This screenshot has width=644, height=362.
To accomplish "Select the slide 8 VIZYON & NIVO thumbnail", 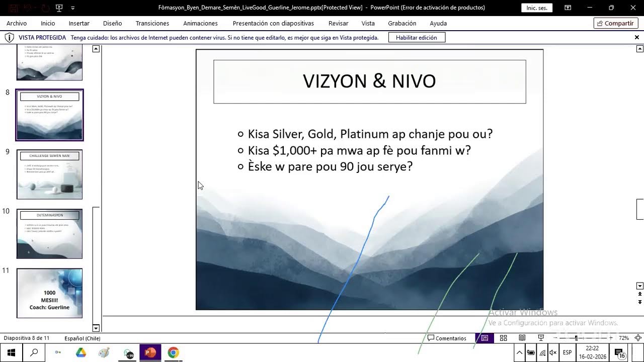I will point(49,115).
